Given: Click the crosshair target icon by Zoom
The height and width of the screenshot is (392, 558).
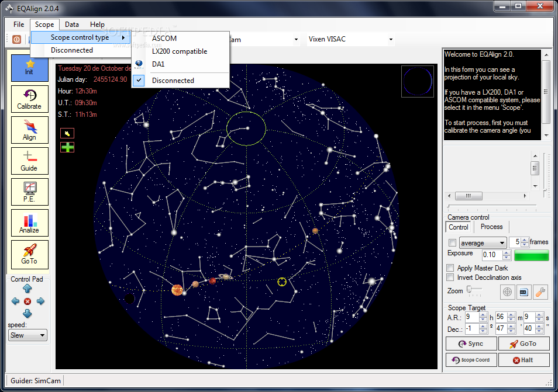Looking at the screenshot, I should pos(507,292).
